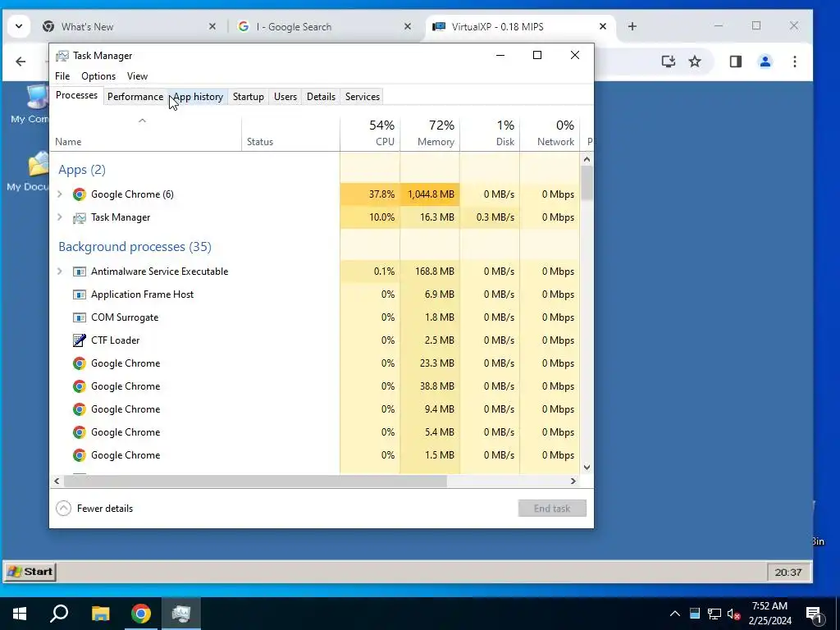Open Chrome's side panel icon

tap(736, 62)
